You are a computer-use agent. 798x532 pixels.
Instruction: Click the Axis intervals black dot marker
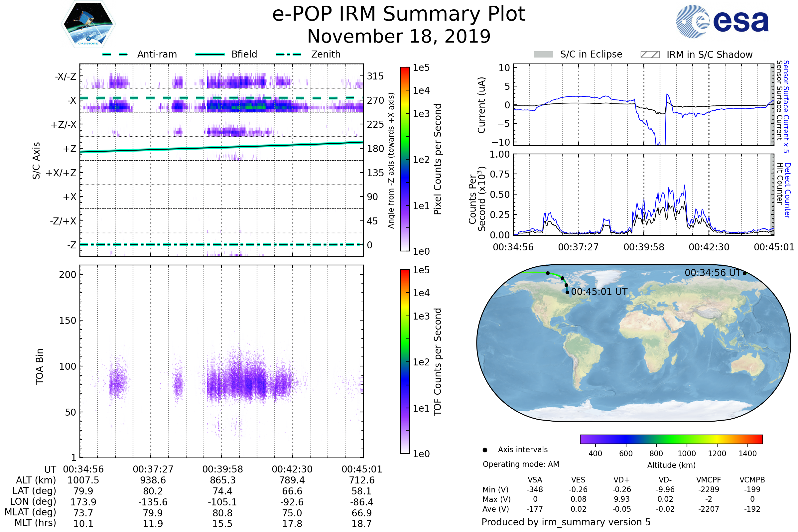click(485, 450)
